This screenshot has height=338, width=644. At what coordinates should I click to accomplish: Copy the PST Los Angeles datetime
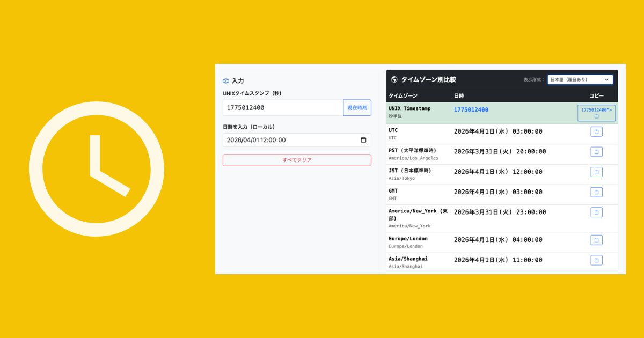[596, 152]
